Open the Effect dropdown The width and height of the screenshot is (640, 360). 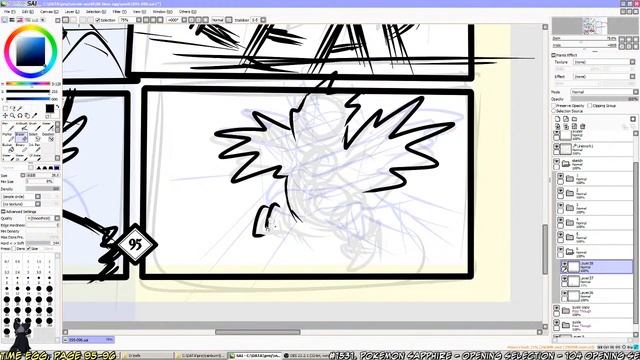pyautogui.click(x=604, y=77)
